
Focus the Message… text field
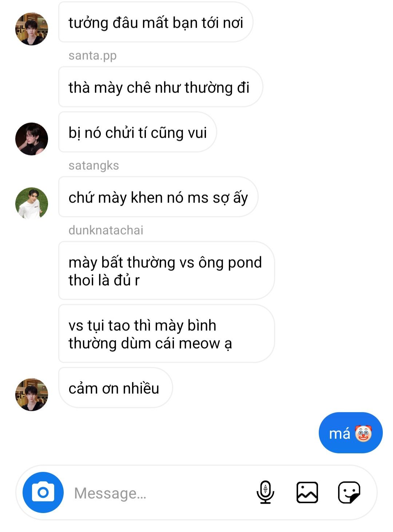tap(160, 493)
